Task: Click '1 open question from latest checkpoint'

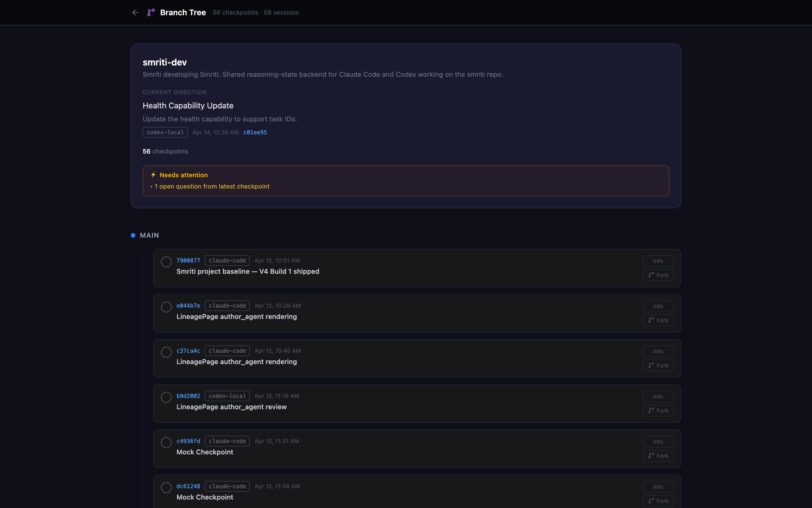Action: click(212, 187)
